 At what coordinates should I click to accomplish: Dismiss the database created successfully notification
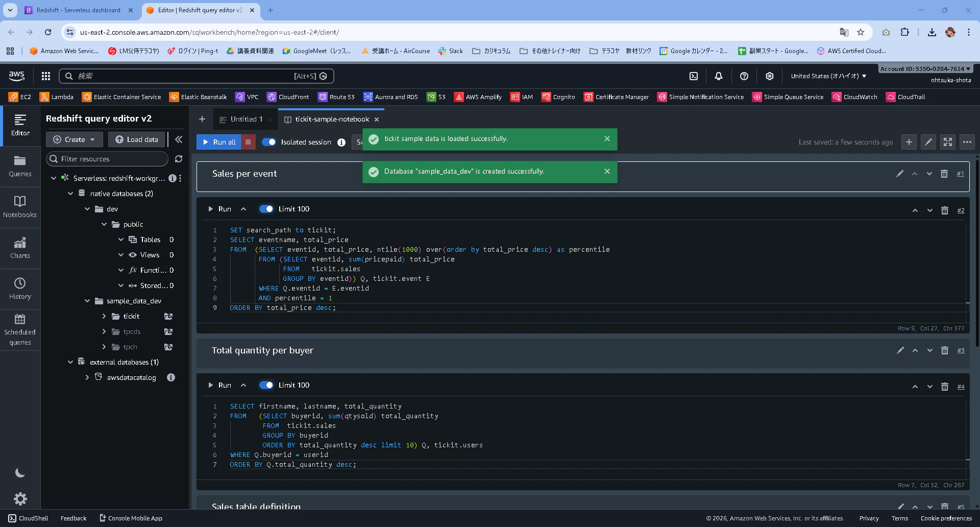(607, 171)
